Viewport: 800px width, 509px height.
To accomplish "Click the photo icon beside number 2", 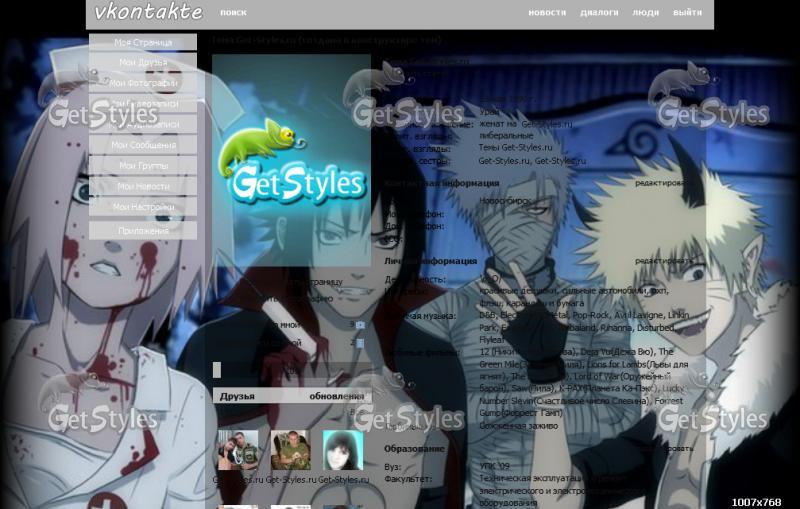I will (x=360, y=343).
